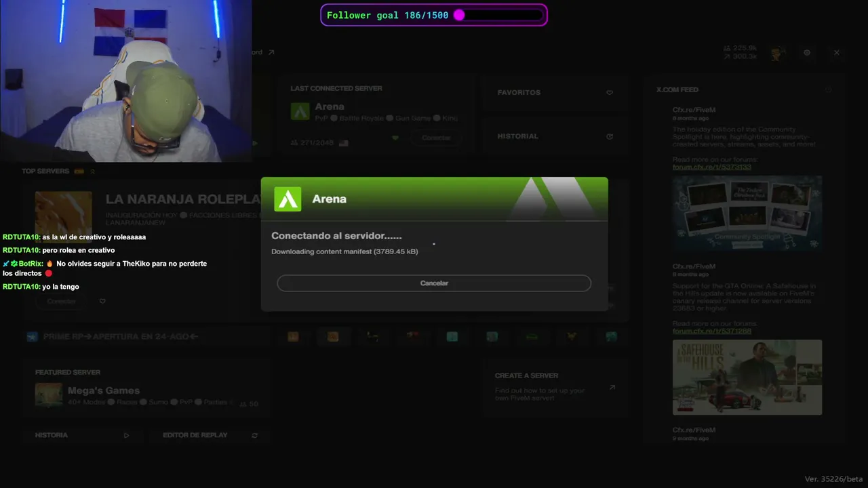Image resolution: width=868 pixels, height=488 pixels.
Task: Open the Safehouse in the Hills feed image
Action: (x=747, y=378)
